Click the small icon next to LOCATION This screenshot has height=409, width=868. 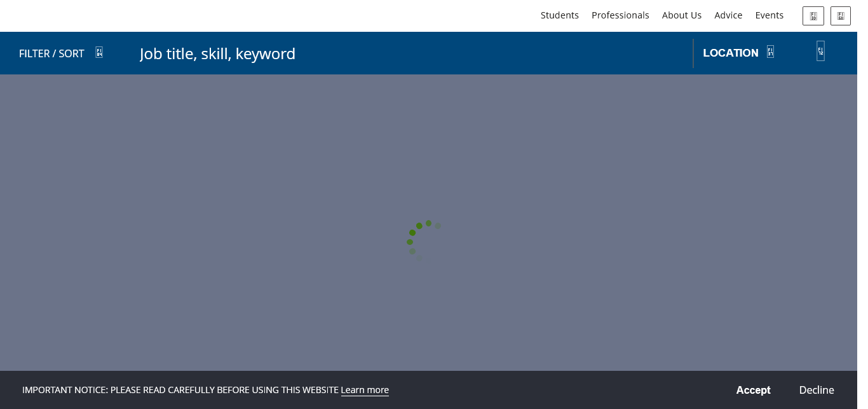[770, 52]
